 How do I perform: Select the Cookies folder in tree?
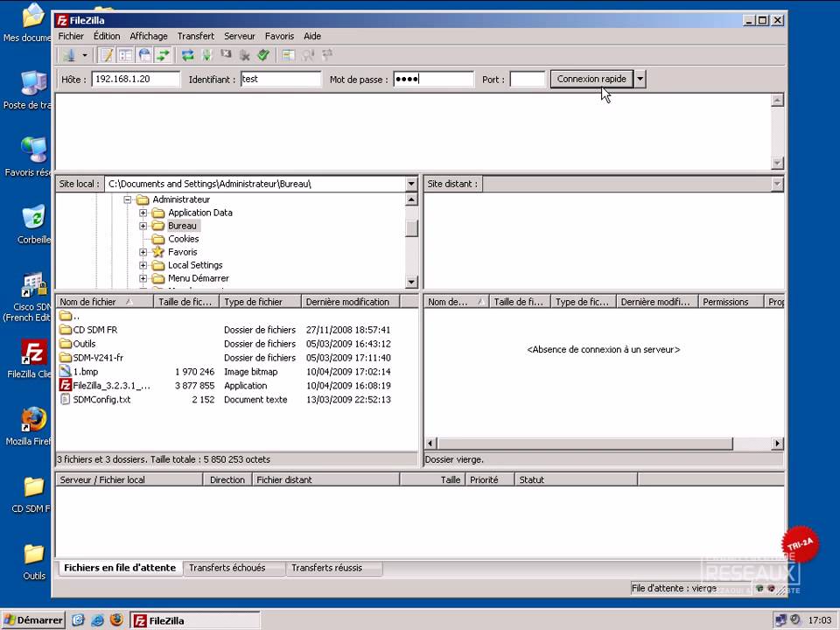[x=183, y=239]
